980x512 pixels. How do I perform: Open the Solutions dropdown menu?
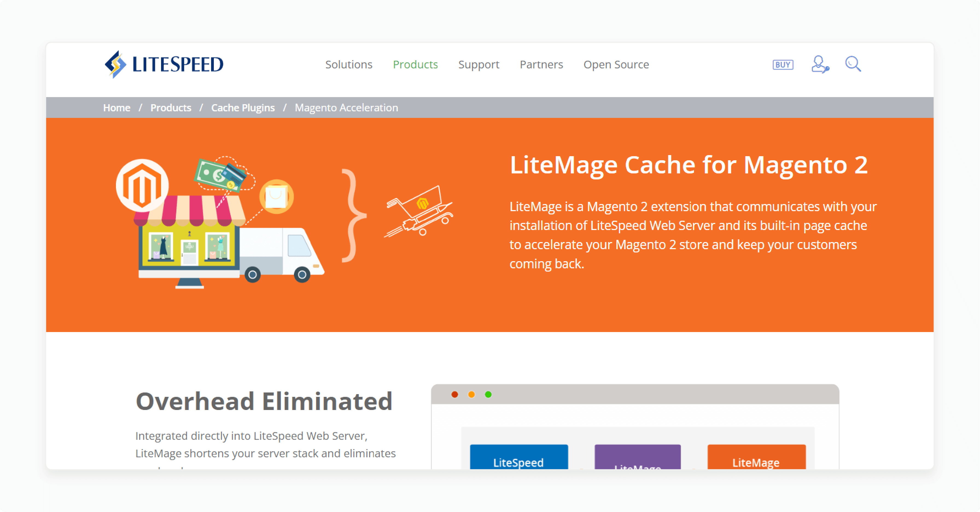[349, 64]
